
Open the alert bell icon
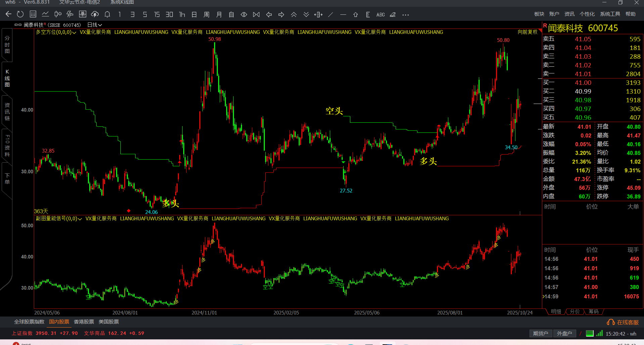pyautogui.click(x=107, y=14)
